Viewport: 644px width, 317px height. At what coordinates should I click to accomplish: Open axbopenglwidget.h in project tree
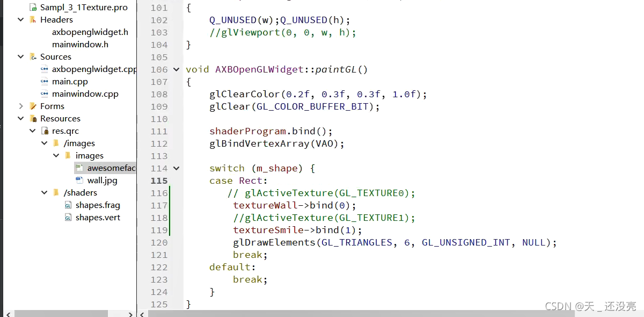[x=90, y=32]
